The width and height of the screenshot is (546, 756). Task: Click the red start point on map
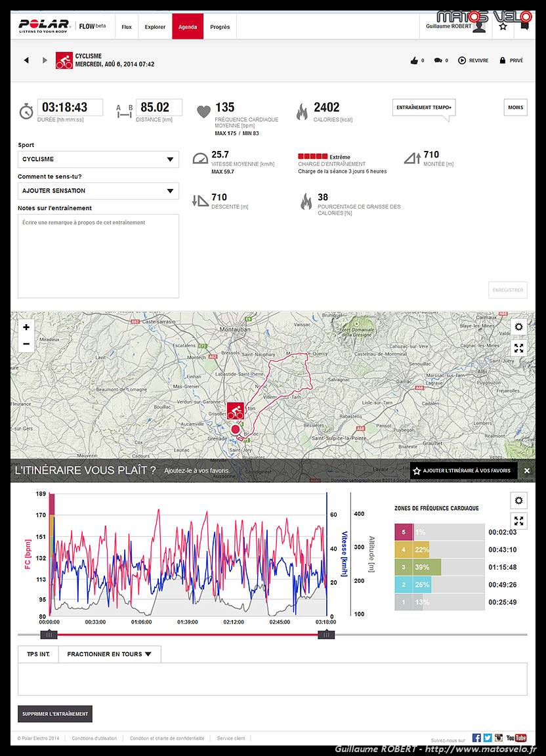(236, 429)
